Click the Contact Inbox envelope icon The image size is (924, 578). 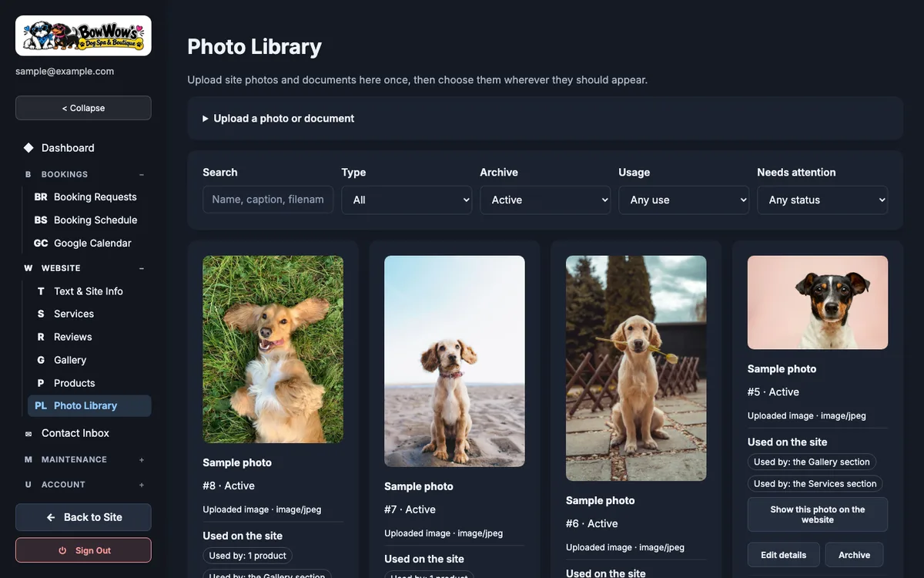(28, 434)
